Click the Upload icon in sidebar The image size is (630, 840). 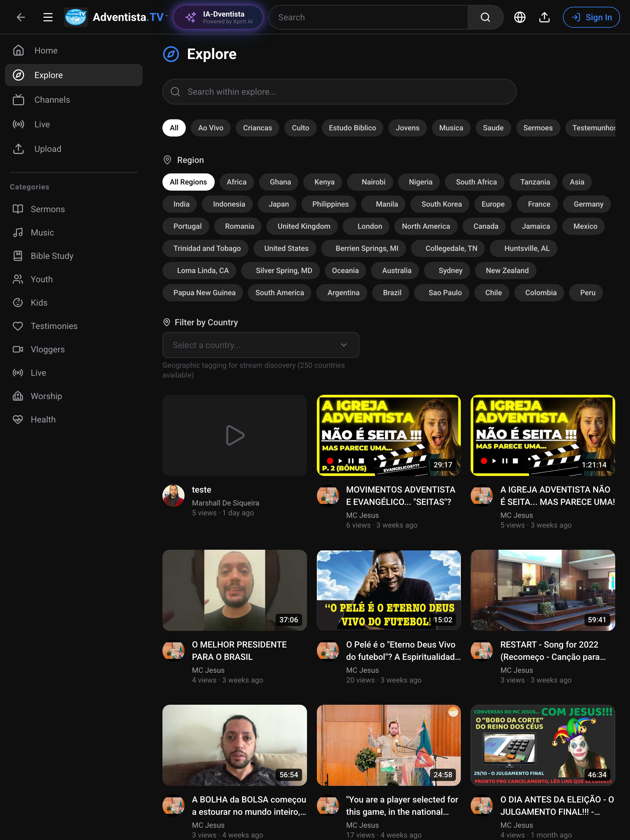[18, 149]
